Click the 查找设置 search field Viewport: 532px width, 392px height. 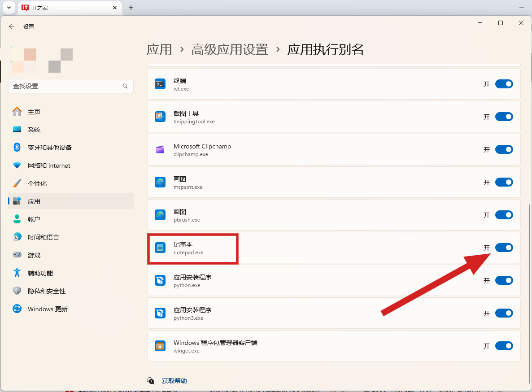tap(70, 86)
